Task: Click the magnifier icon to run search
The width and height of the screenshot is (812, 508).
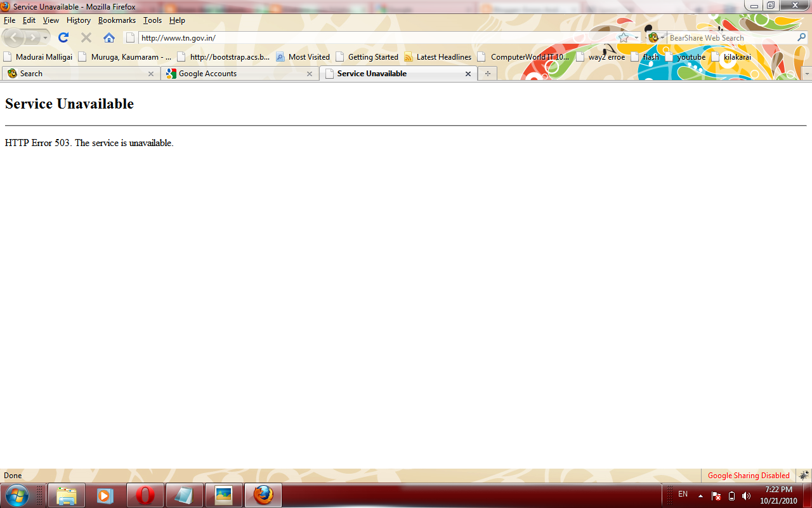Action: click(x=802, y=37)
